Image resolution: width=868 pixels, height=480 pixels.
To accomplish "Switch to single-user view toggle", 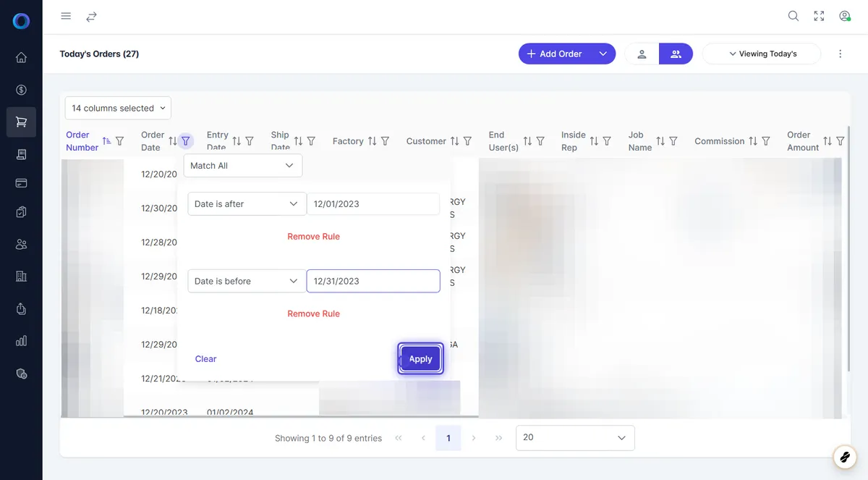I will pos(642,54).
